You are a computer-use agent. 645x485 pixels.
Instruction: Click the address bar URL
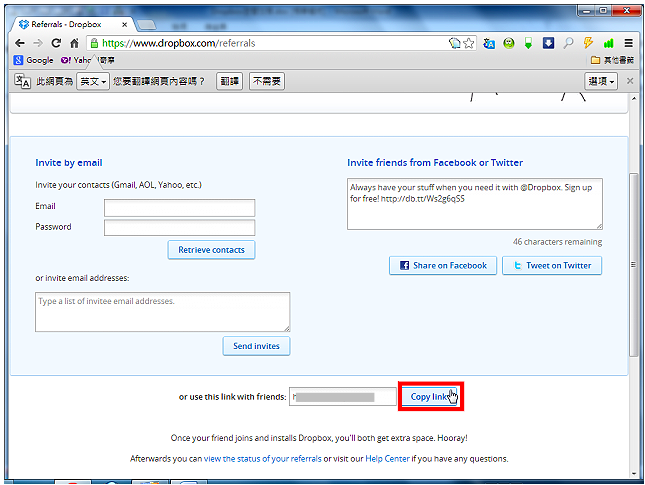point(179,43)
